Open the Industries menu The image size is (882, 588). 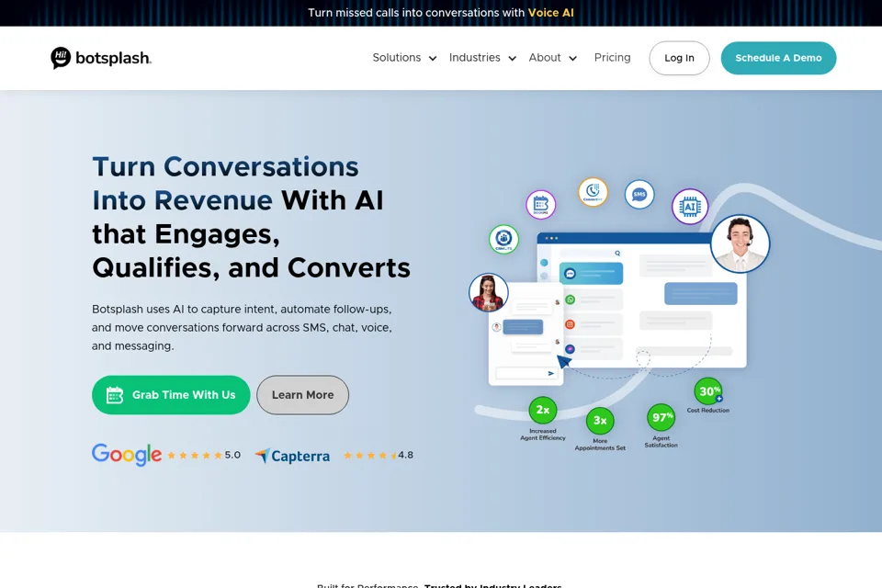click(x=475, y=58)
